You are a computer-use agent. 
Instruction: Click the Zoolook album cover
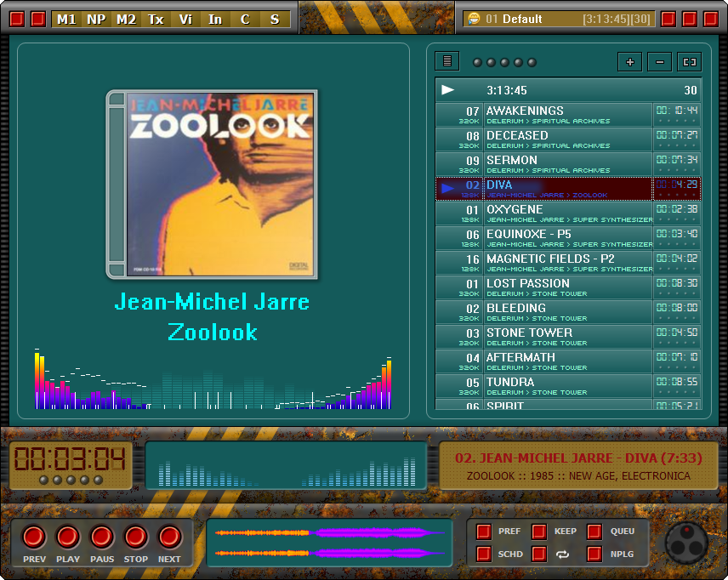[x=213, y=185]
